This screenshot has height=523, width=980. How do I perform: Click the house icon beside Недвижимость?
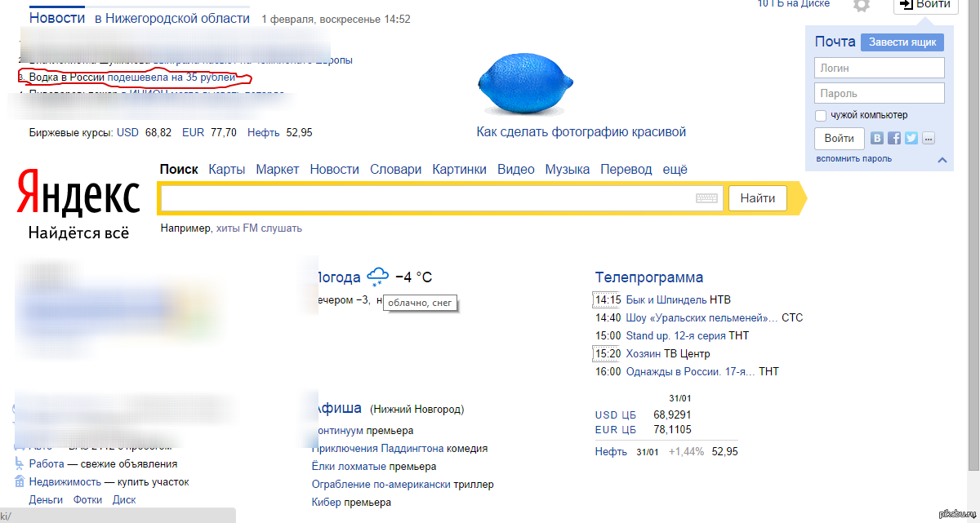(x=18, y=481)
